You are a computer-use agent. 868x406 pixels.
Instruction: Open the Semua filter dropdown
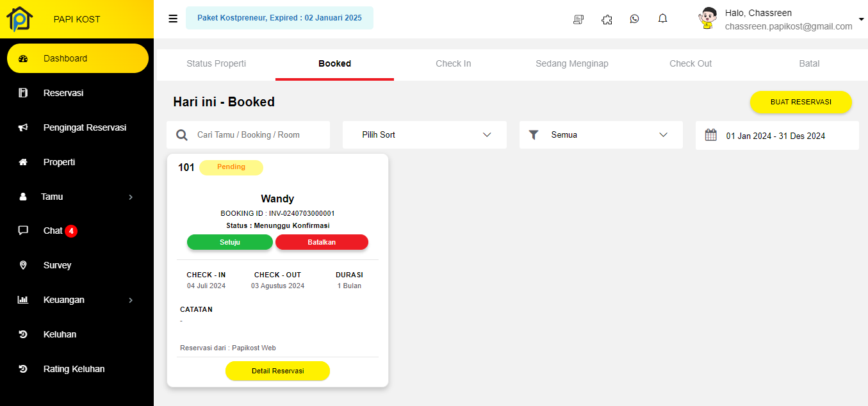(600, 135)
